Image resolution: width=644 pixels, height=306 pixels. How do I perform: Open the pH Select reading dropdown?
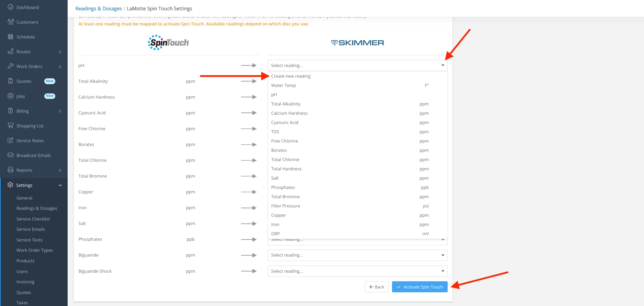click(x=357, y=66)
